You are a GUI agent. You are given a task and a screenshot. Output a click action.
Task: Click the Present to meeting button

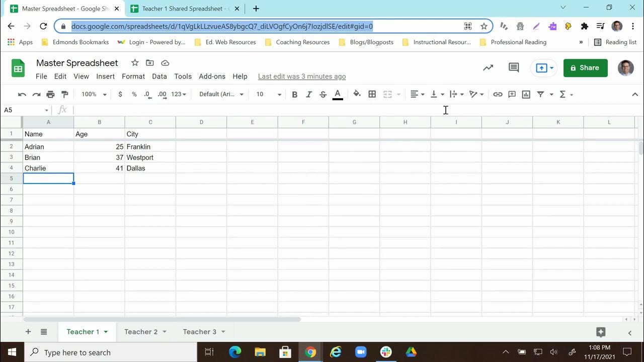point(544,68)
